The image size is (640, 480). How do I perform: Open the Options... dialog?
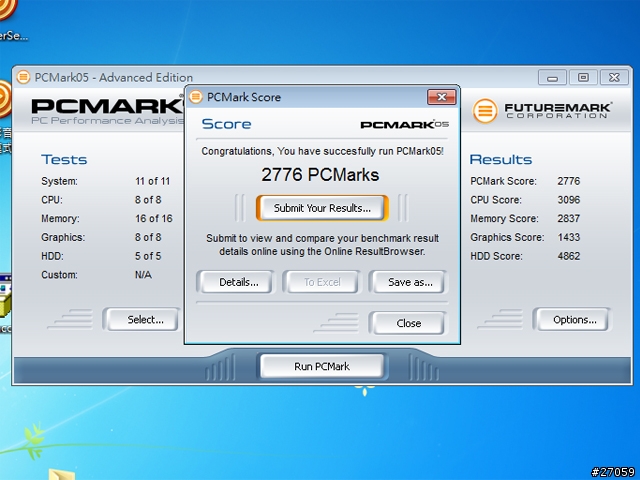(x=571, y=319)
